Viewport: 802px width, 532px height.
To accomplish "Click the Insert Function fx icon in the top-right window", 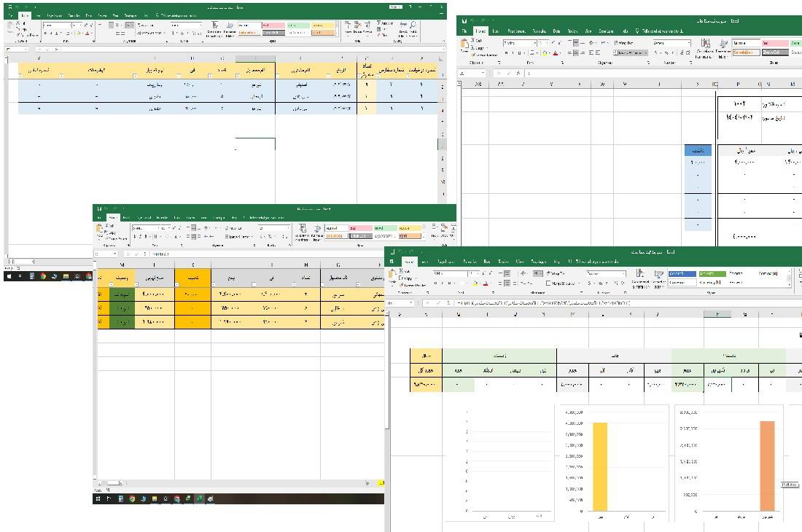I will click(518, 74).
